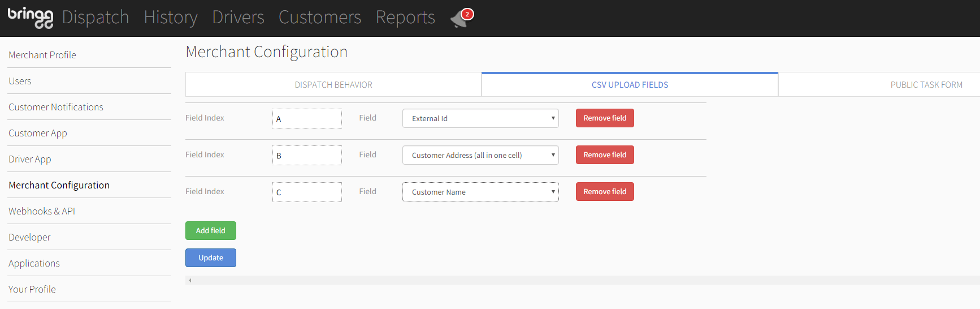
Task: Remove the Customer Name field
Action: click(605, 191)
